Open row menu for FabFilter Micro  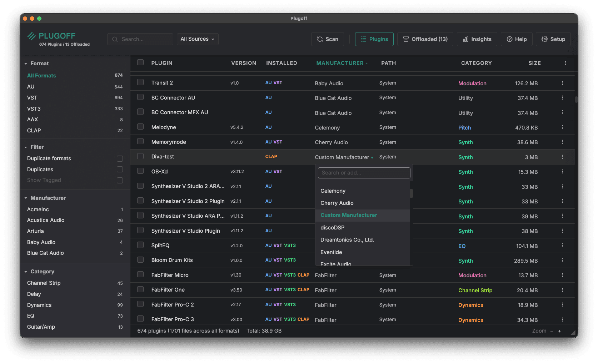pyautogui.click(x=562, y=275)
